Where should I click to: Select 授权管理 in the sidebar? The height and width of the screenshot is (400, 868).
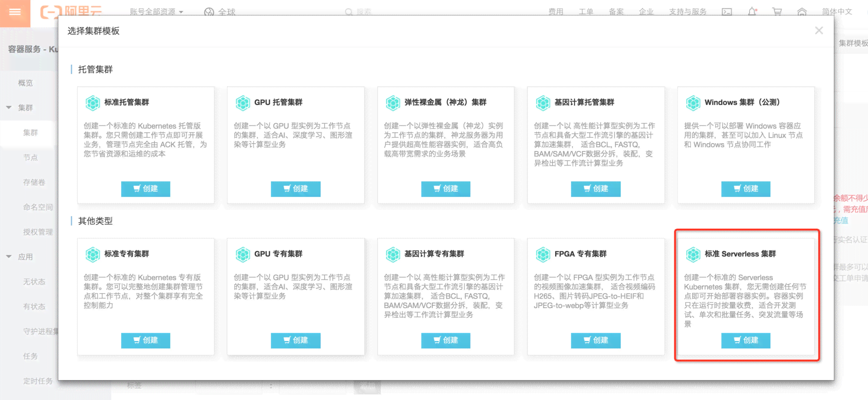(x=38, y=232)
